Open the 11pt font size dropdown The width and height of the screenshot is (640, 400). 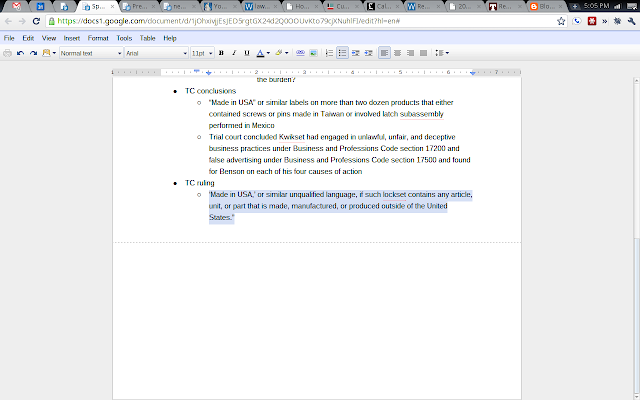202,53
